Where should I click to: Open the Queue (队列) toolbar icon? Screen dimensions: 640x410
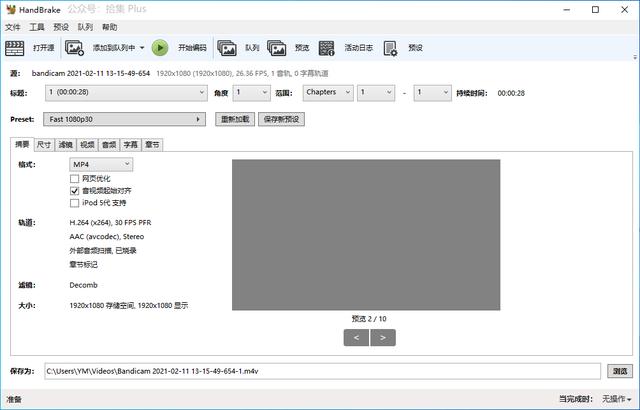coord(228,47)
